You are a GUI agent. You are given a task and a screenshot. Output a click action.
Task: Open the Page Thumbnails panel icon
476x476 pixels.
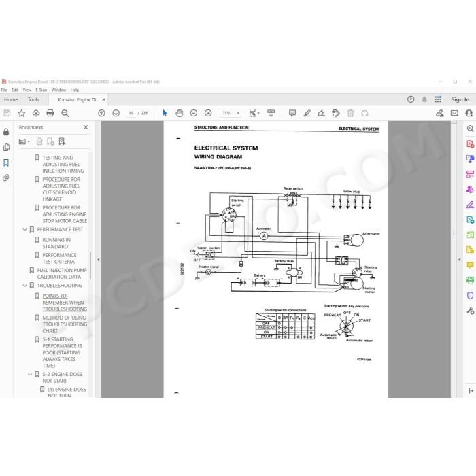[6, 148]
